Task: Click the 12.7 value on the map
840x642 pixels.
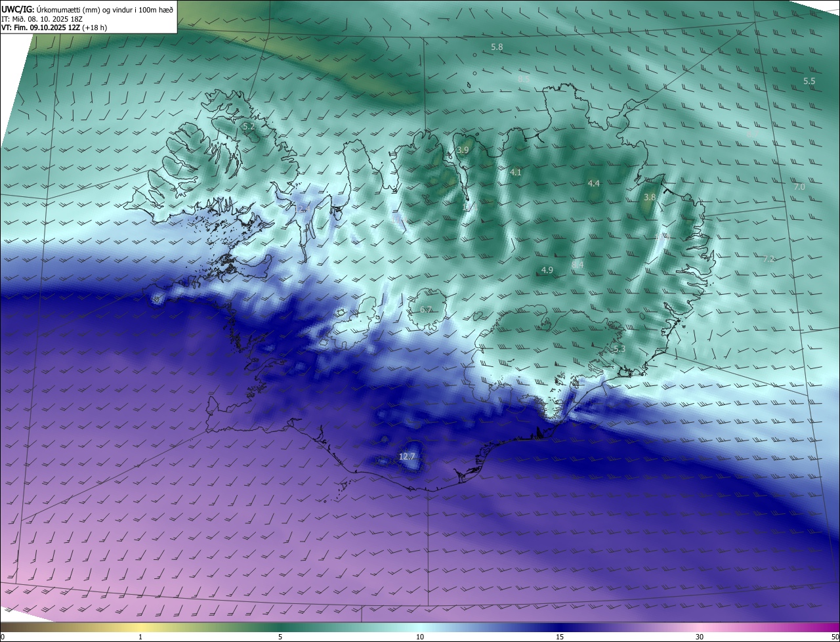Action: pos(407,456)
